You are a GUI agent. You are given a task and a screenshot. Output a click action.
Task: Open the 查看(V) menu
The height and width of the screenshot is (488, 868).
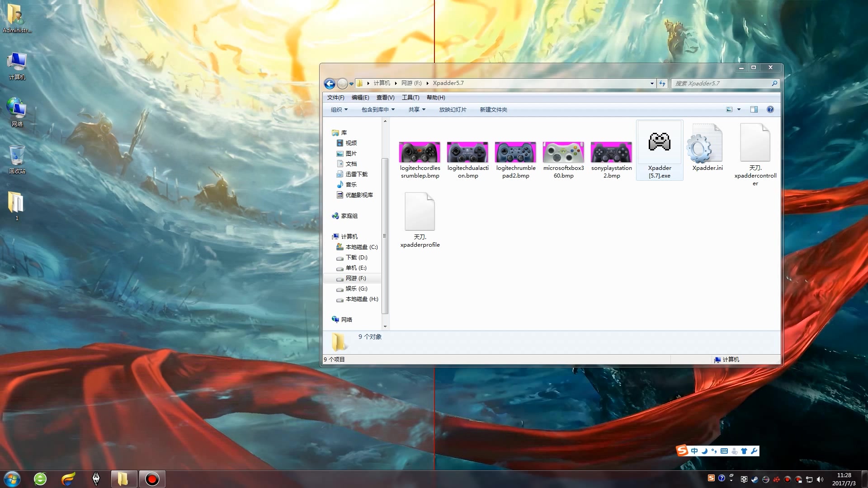click(x=385, y=98)
